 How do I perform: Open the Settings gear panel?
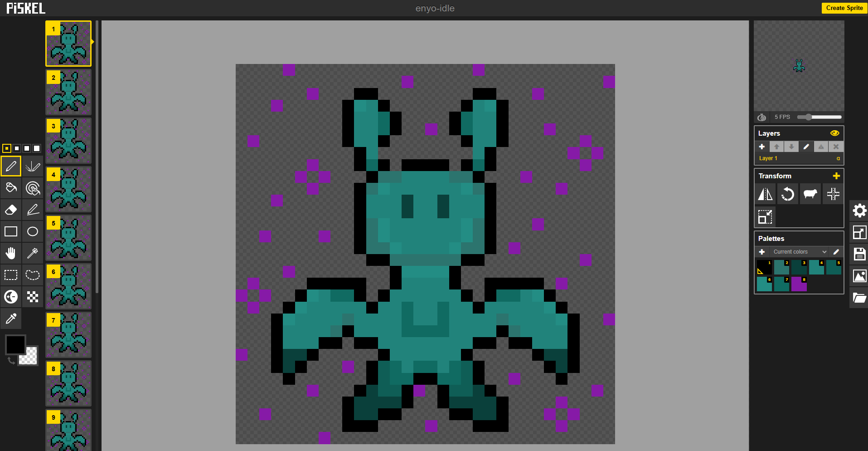pyautogui.click(x=859, y=211)
